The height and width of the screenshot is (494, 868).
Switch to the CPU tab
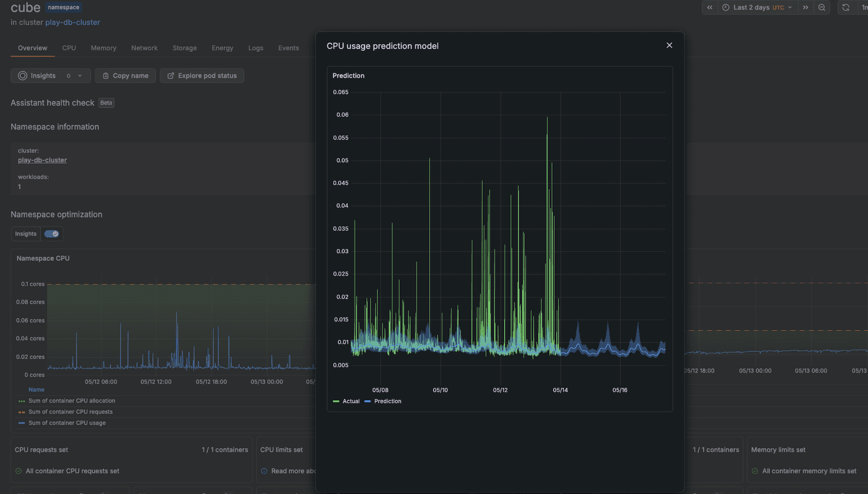[x=69, y=48]
